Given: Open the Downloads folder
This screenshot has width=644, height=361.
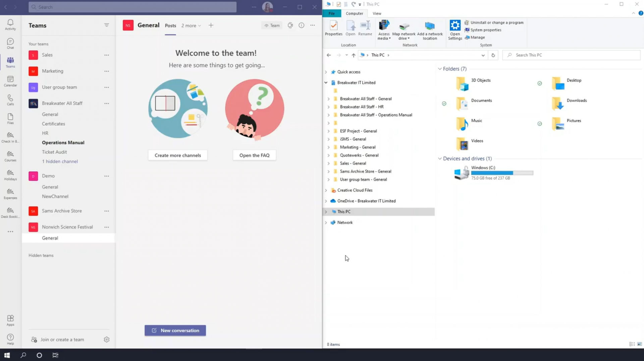Looking at the screenshot, I should tap(569, 104).
